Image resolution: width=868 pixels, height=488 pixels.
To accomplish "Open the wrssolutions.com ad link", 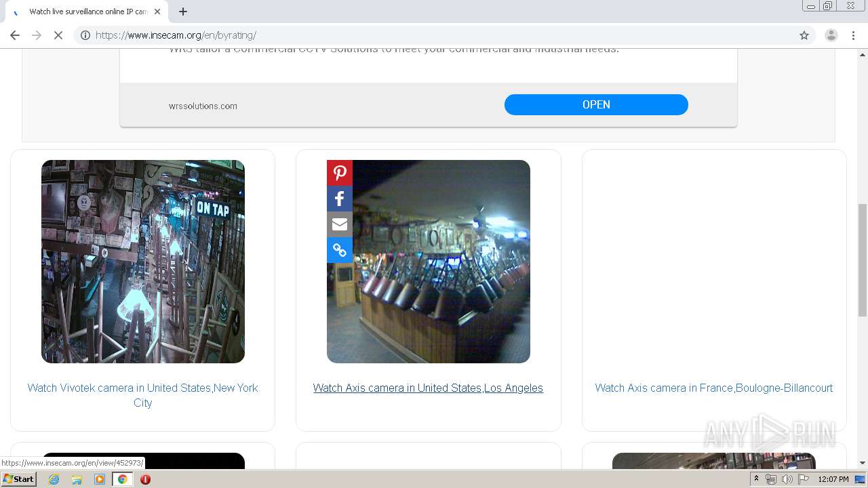I will pos(203,106).
